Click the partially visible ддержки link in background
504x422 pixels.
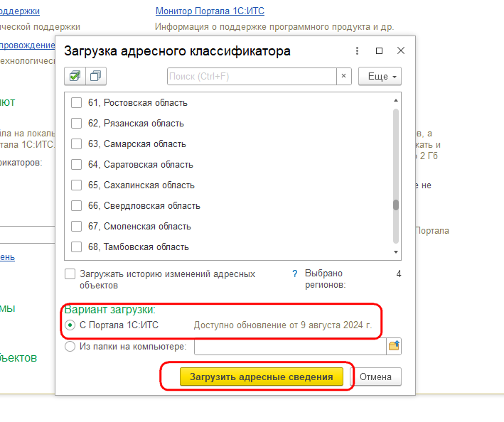20,11
